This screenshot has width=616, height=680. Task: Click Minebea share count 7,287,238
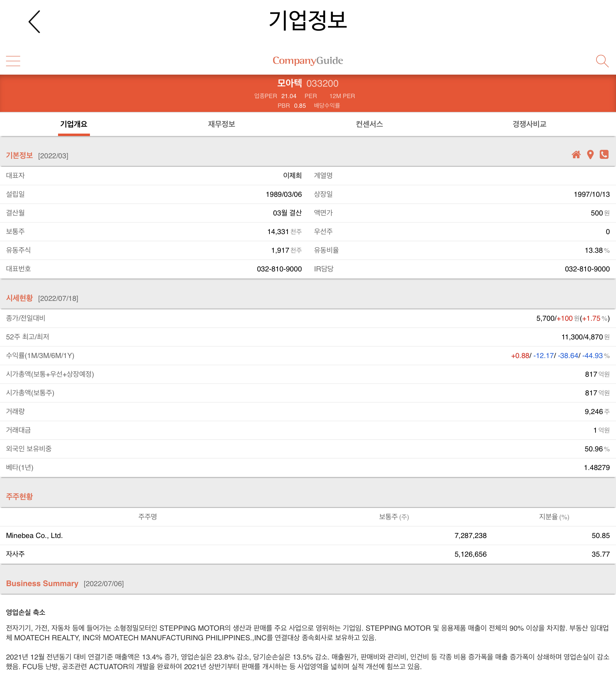(470, 536)
